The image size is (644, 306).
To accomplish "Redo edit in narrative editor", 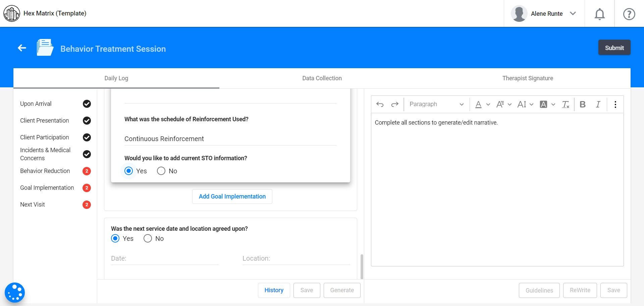I will click(x=395, y=104).
